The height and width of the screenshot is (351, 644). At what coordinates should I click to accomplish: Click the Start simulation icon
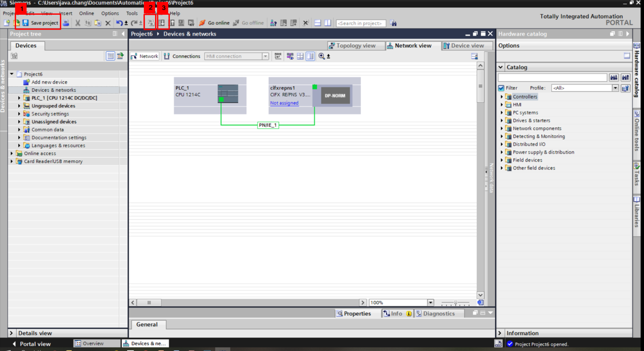(x=181, y=23)
